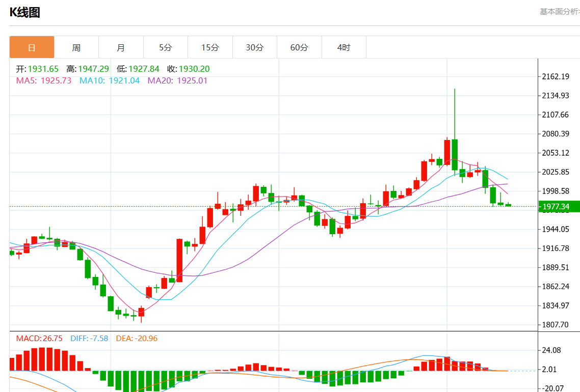
Task: Click the 2.01 MACD axis label
Action: pos(549,370)
